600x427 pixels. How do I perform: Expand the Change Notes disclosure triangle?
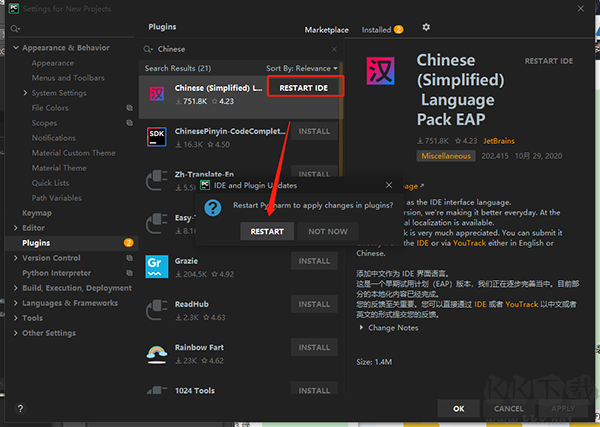pyautogui.click(x=361, y=328)
